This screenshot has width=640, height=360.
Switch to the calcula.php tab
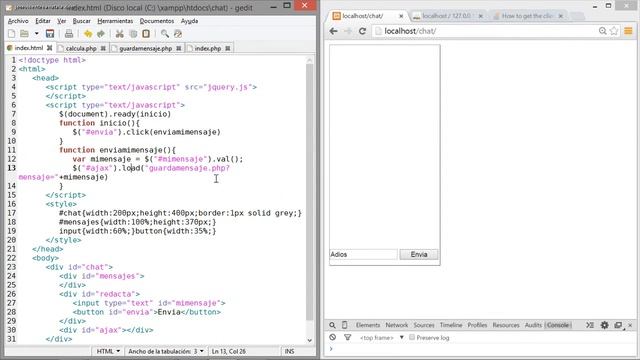[81, 48]
